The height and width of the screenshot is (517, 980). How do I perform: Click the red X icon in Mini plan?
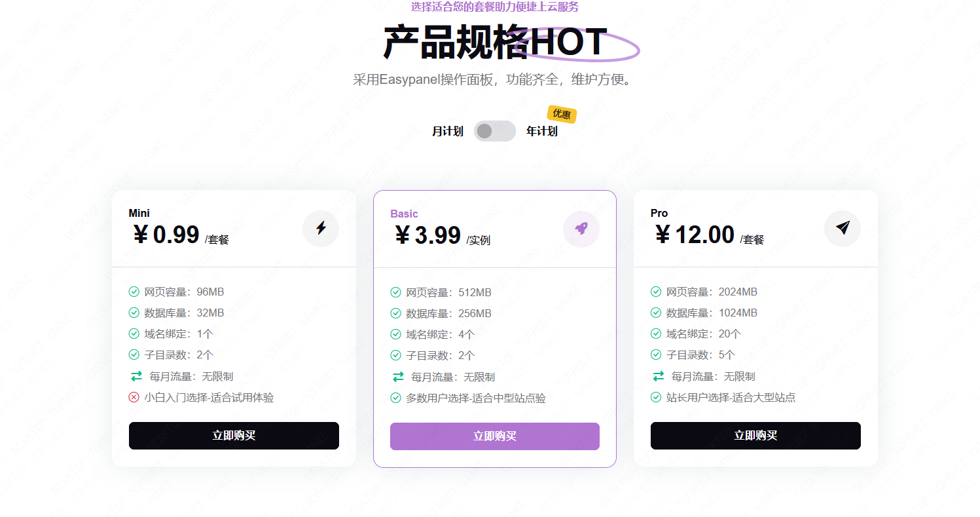pos(134,397)
